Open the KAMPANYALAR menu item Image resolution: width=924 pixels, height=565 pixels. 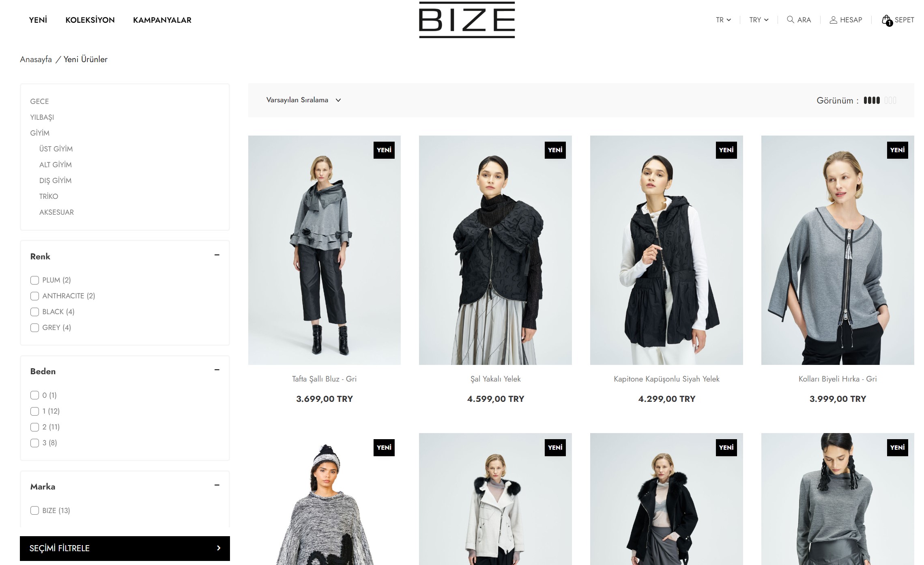click(162, 20)
